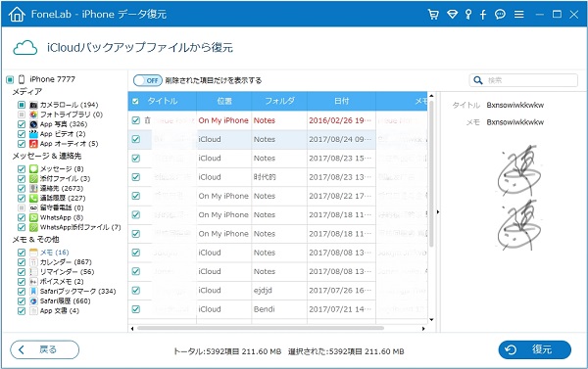Sort by the 日付 column header
Viewport: 588px width, 369px height.
point(342,101)
